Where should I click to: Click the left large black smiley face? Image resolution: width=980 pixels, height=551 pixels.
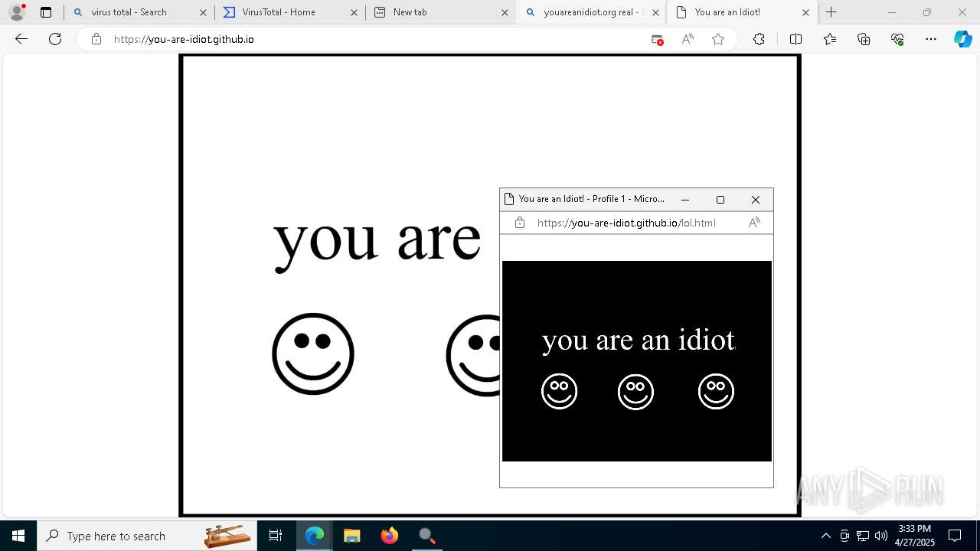click(313, 354)
